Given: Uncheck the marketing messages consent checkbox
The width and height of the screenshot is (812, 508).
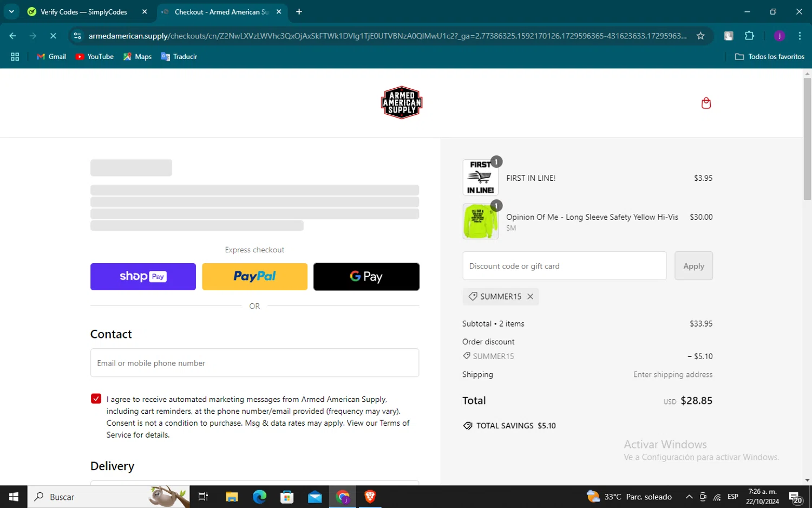Looking at the screenshot, I should [x=96, y=399].
